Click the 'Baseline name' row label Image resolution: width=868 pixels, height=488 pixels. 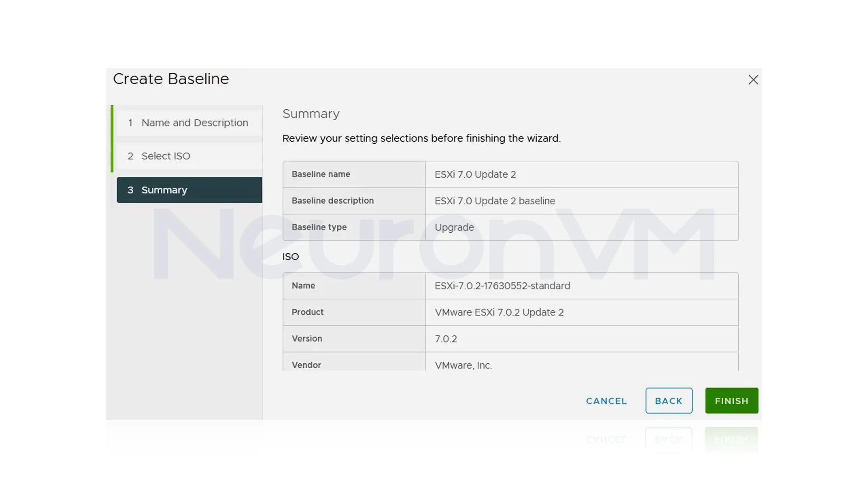(321, 174)
